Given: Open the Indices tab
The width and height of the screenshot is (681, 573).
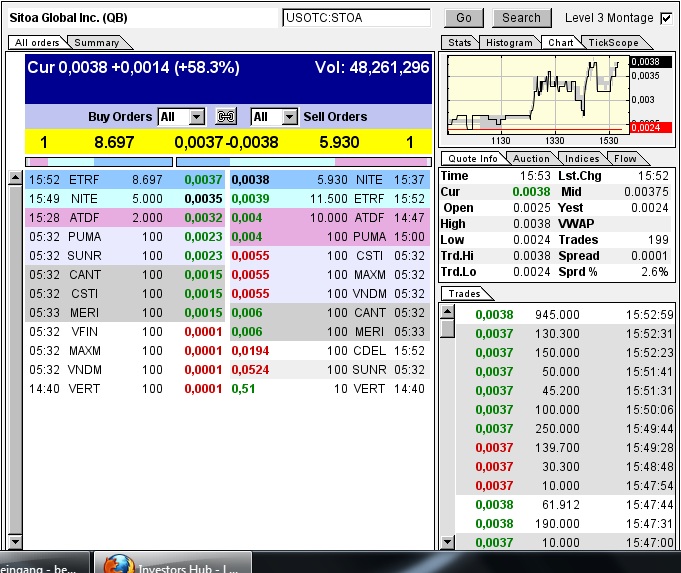Looking at the screenshot, I should tap(582, 159).
